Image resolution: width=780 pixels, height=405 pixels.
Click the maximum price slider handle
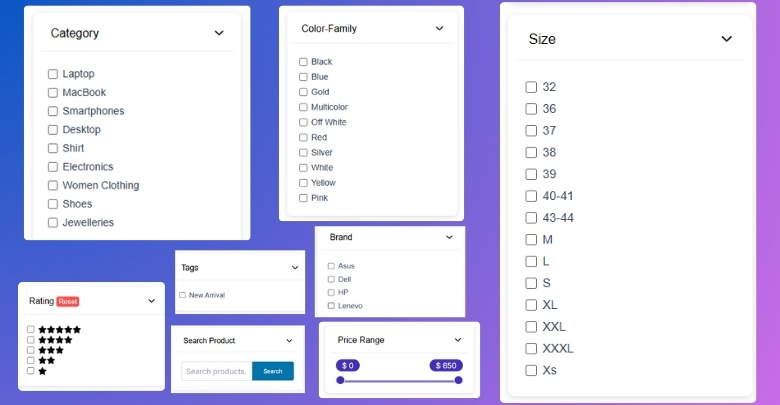pos(458,380)
